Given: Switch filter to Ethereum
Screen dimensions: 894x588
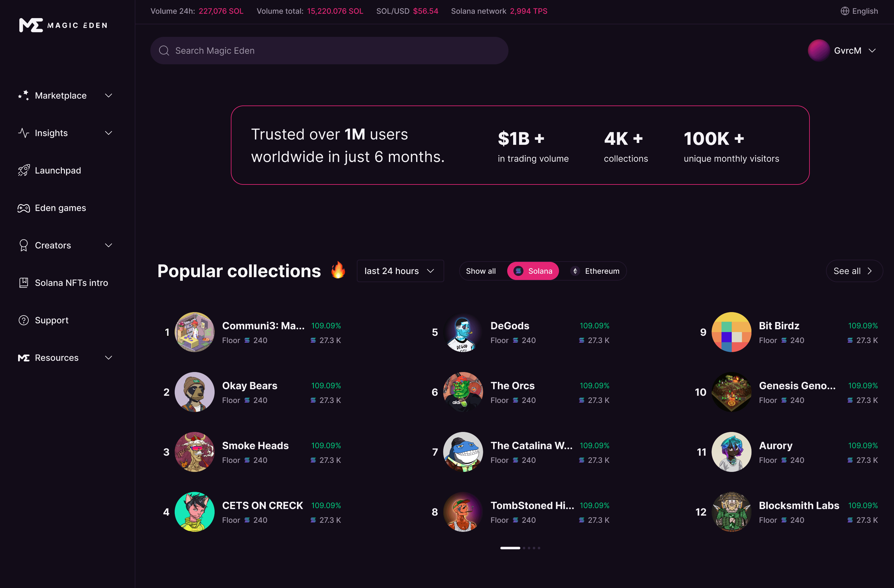Looking at the screenshot, I should (595, 271).
